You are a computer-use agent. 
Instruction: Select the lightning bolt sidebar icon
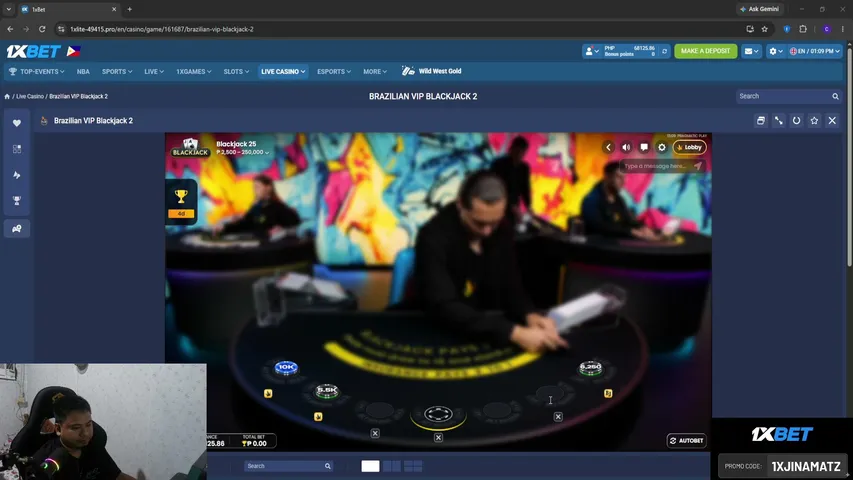(x=17, y=175)
